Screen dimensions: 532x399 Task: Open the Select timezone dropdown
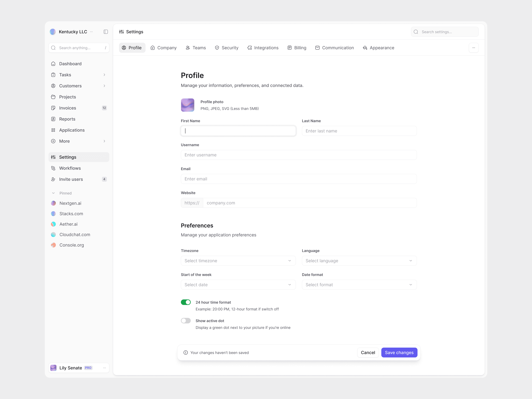pyautogui.click(x=238, y=261)
